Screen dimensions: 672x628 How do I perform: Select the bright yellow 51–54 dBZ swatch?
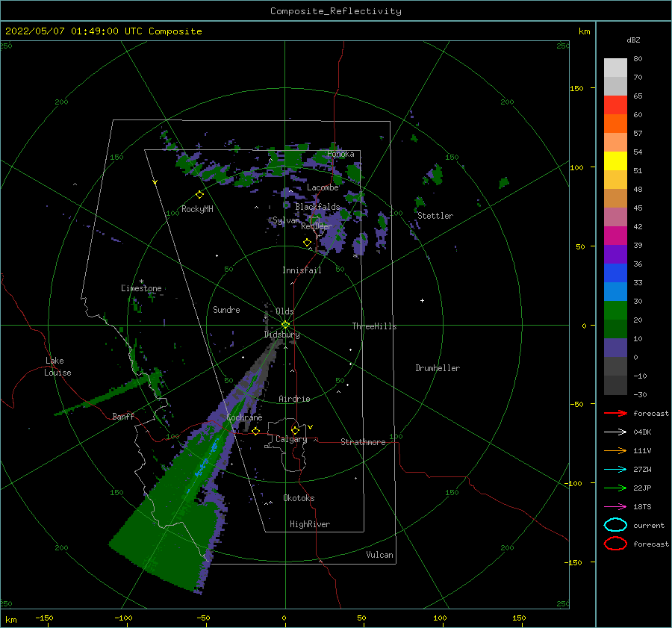(x=615, y=161)
